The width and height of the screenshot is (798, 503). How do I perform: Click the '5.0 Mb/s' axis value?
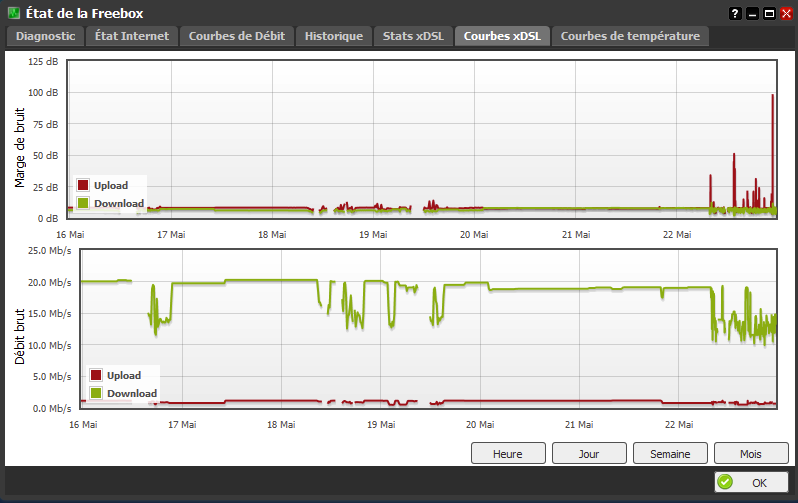(52, 377)
